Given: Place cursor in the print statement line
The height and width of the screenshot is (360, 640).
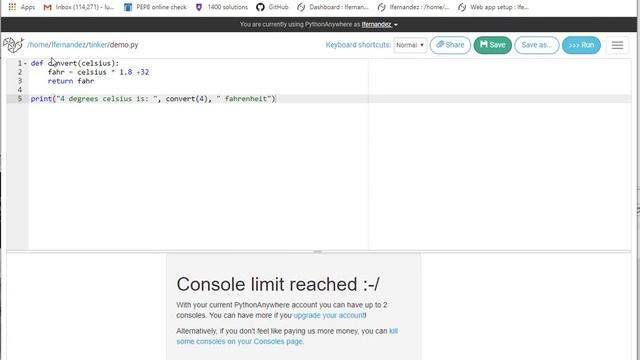Looking at the screenshot, I should [x=153, y=98].
